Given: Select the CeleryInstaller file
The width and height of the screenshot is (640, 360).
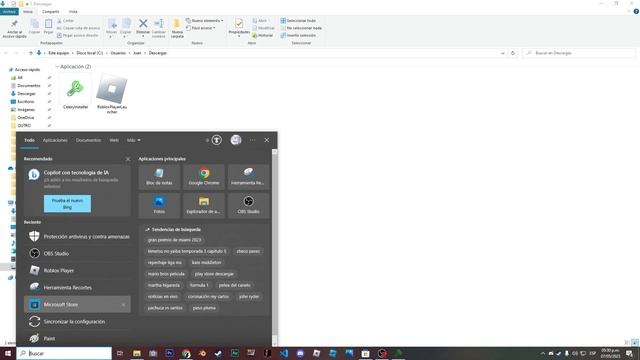Looking at the screenshot, I should [x=76, y=91].
